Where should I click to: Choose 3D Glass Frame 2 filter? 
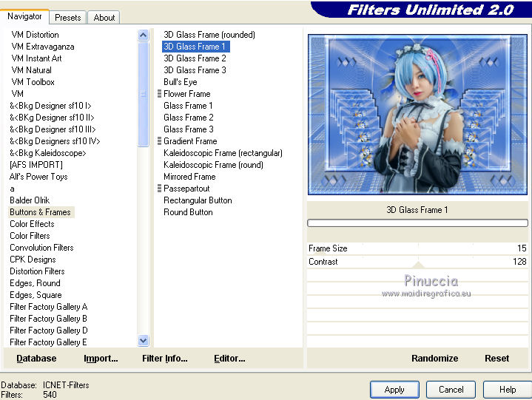(195, 58)
